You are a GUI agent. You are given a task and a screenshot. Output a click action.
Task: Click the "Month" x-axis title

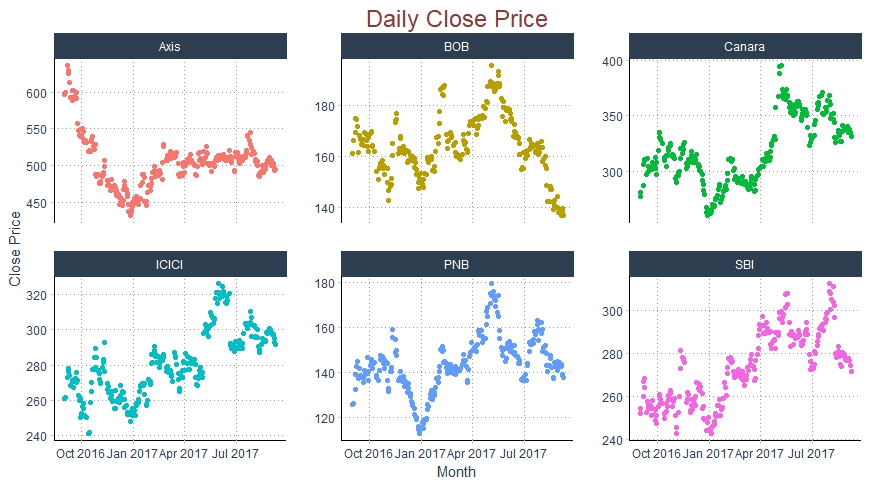coord(456,471)
